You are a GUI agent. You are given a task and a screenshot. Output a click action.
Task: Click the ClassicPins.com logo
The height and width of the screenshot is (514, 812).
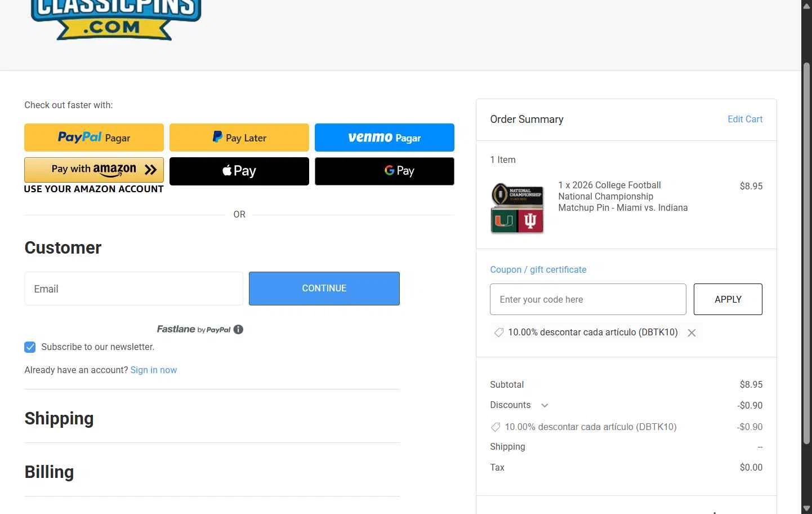tap(116, 20)
